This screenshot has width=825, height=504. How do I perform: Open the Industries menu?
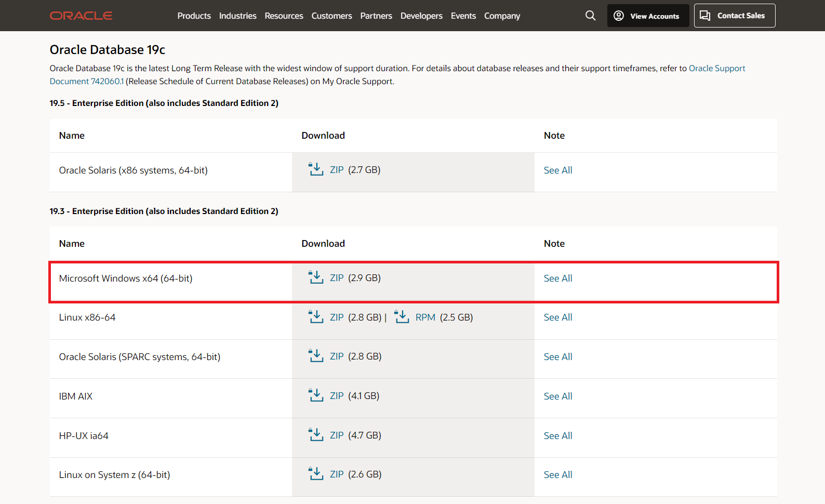tap(238, 16)
